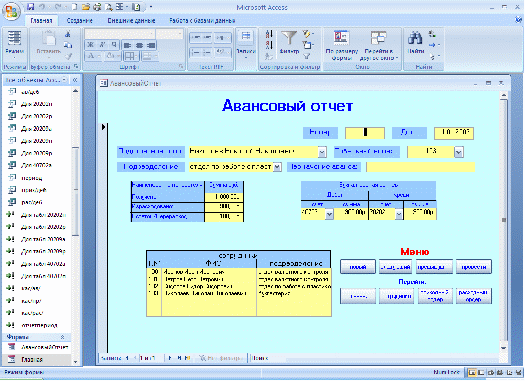Go to next record in navigator
The image size is (525, 381).
point(170,358)
